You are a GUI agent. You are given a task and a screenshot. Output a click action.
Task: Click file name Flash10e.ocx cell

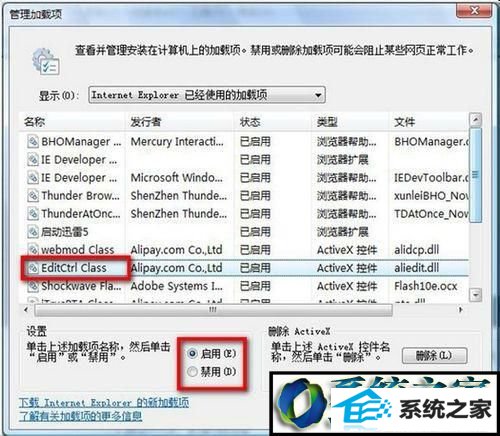426,286
